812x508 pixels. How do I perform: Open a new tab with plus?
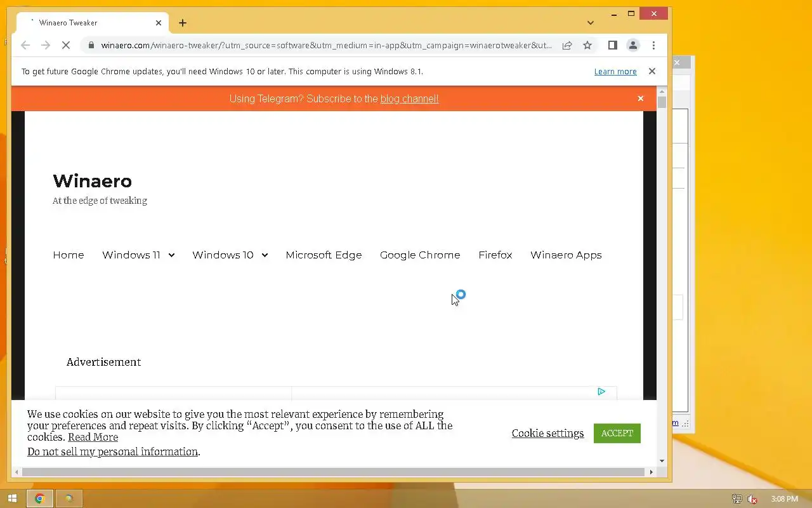coord(183,23)
